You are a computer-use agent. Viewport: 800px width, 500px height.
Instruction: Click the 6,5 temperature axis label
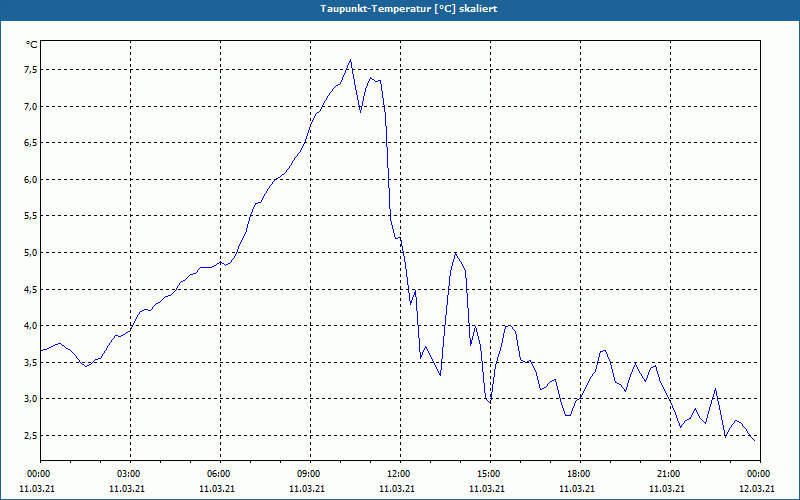click(x=31, y=143)
